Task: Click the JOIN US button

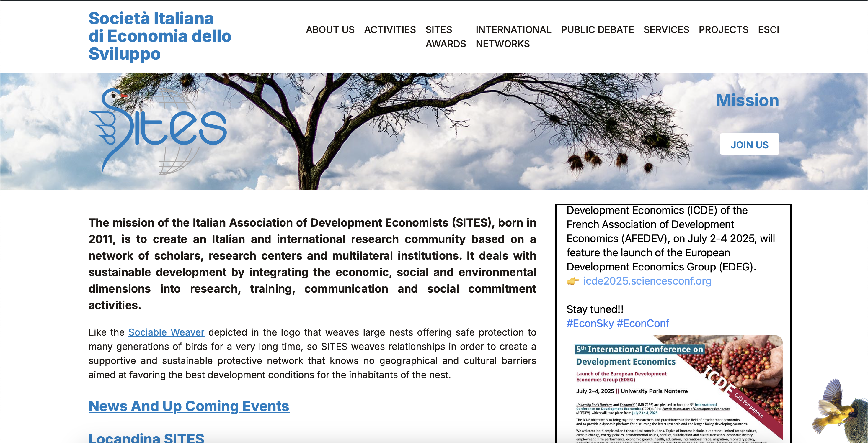Action: (749, 145)
